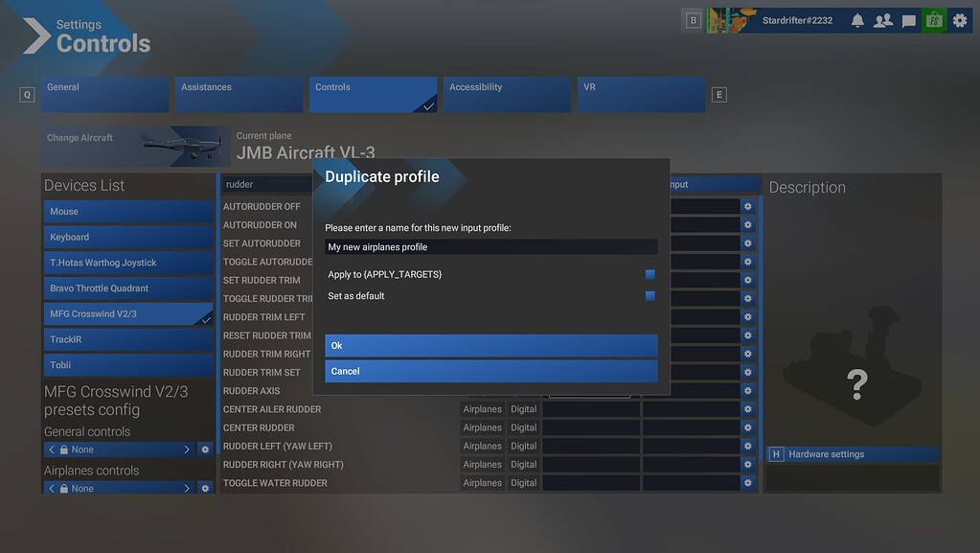
Task: Open the chat message icon
Action: point(907,19)
